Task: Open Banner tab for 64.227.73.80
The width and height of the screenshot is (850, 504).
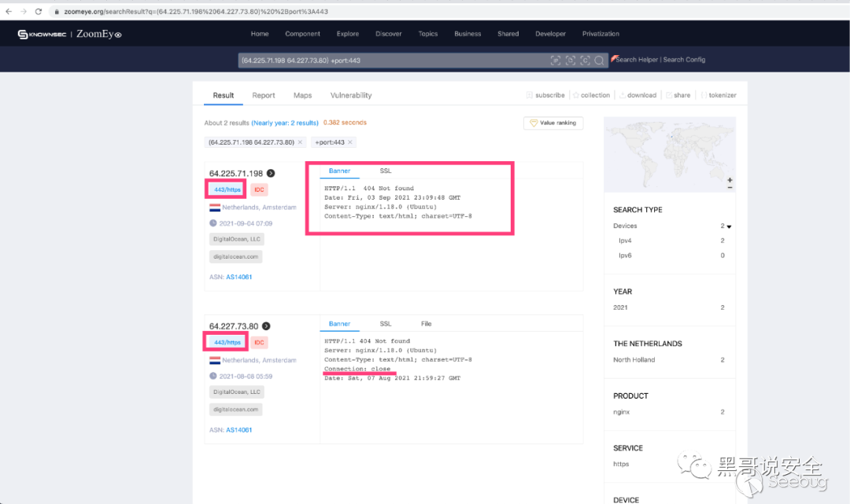Action: point(339,324)
